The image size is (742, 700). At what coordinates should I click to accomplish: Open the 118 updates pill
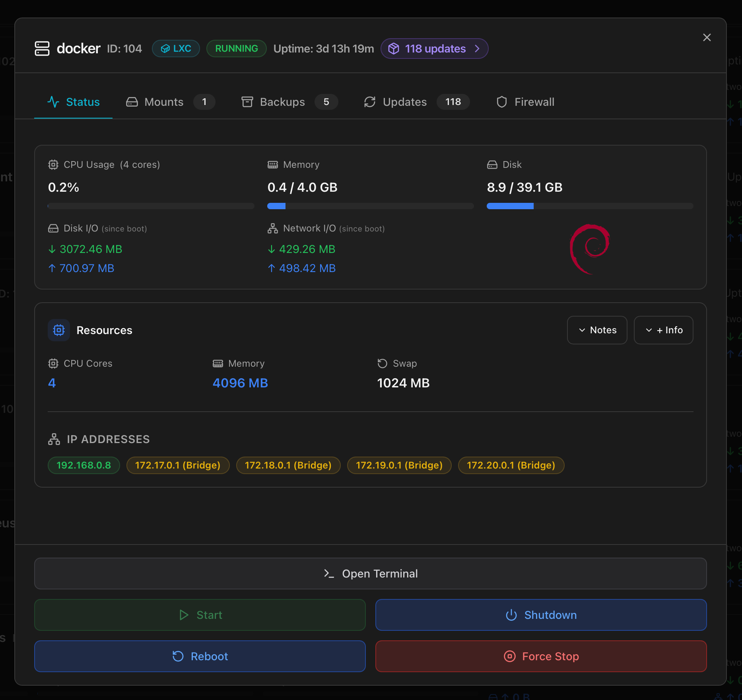click(x=434, y=49)
